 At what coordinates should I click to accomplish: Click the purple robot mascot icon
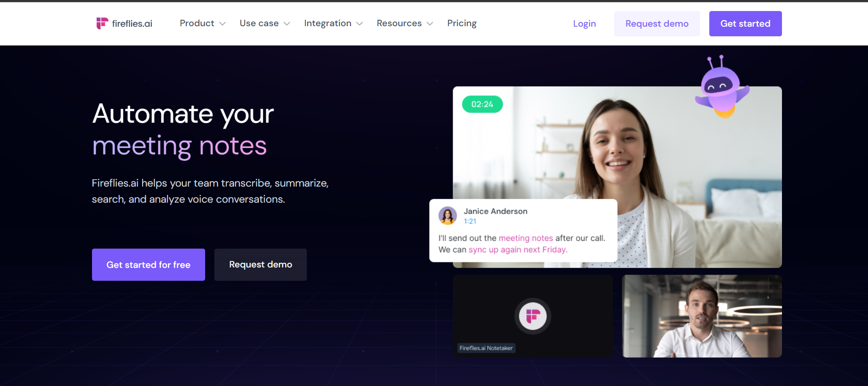[722, 87]
